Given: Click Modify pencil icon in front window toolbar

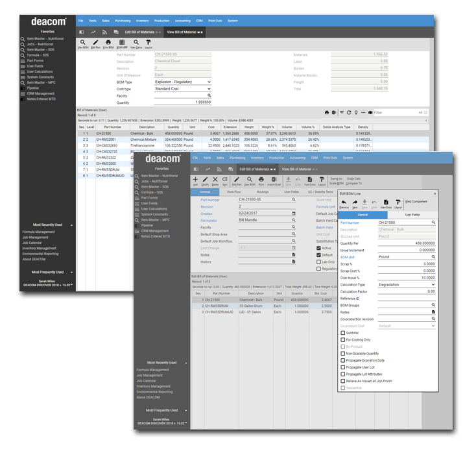Looking at the screenshot, I should point(205,180).
